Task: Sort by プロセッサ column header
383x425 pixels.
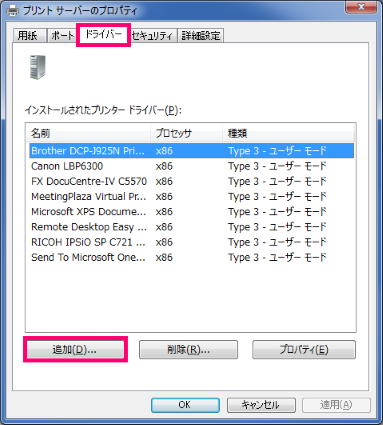Action: pos(186,133)
